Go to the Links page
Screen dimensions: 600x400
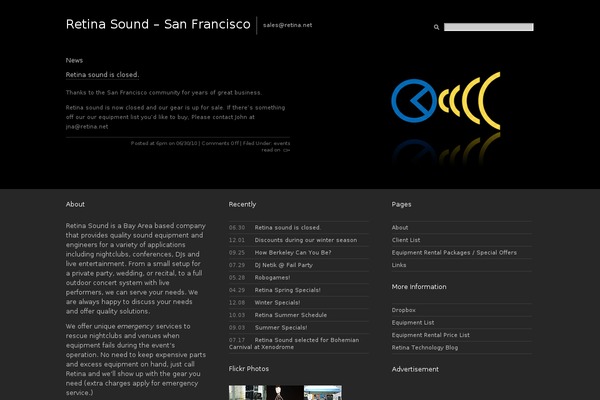pyautogui.click(x=399, y=265)
